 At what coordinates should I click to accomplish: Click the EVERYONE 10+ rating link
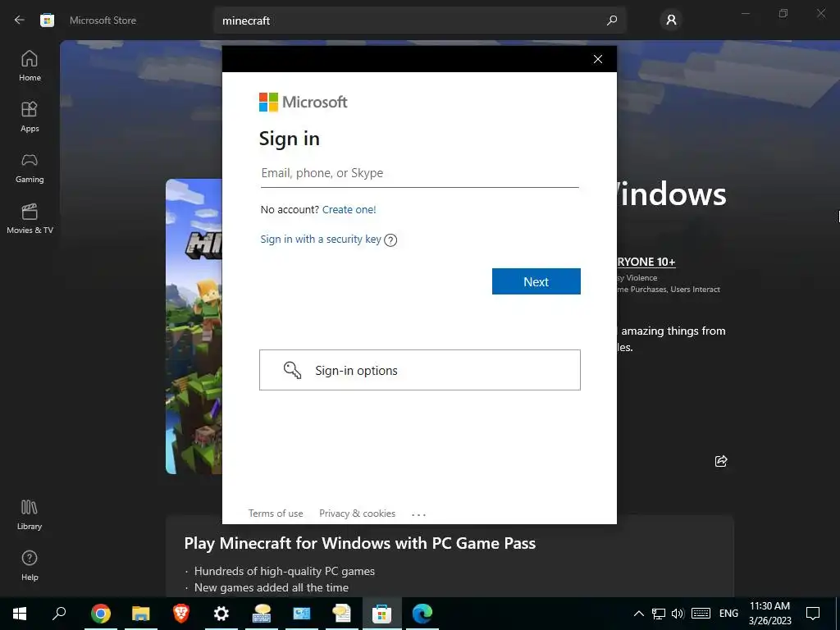point(646,262)
